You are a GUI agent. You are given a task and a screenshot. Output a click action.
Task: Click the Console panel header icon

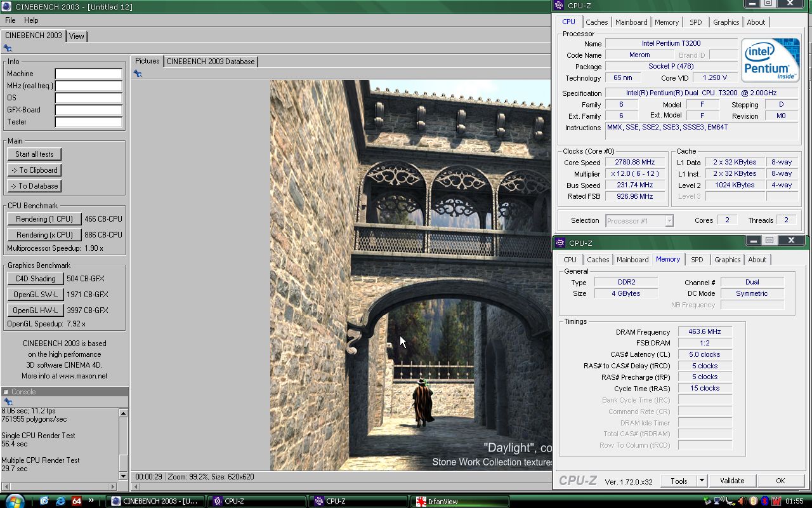click(x=6, y=392)
